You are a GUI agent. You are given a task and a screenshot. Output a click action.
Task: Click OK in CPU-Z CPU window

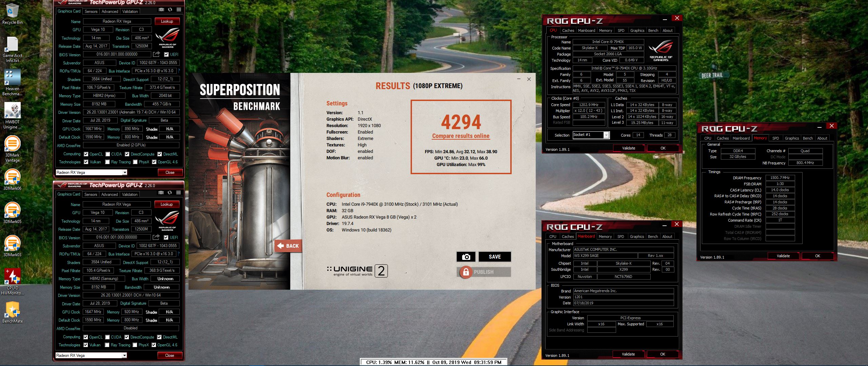(663, 148)
